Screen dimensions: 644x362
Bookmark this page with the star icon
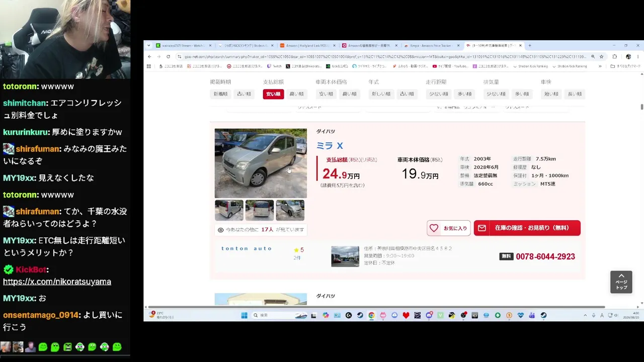tap(601, 57)
